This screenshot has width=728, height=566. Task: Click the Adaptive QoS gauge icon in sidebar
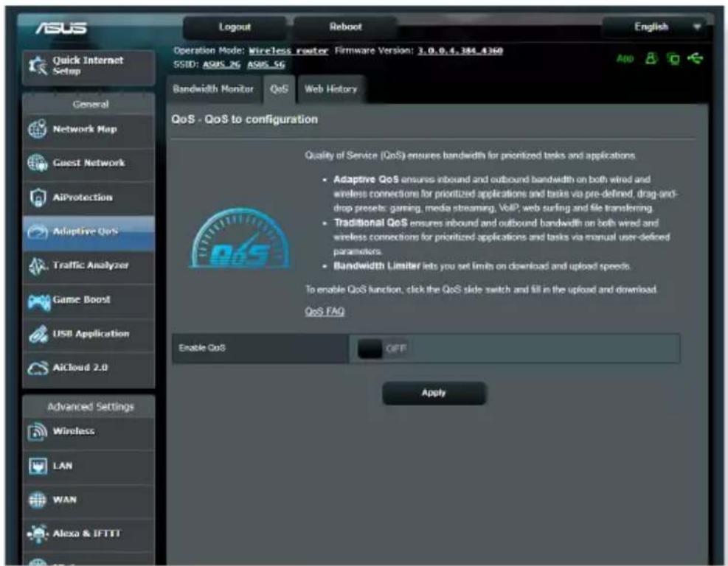pyautogui.click(x=38, y=231)
